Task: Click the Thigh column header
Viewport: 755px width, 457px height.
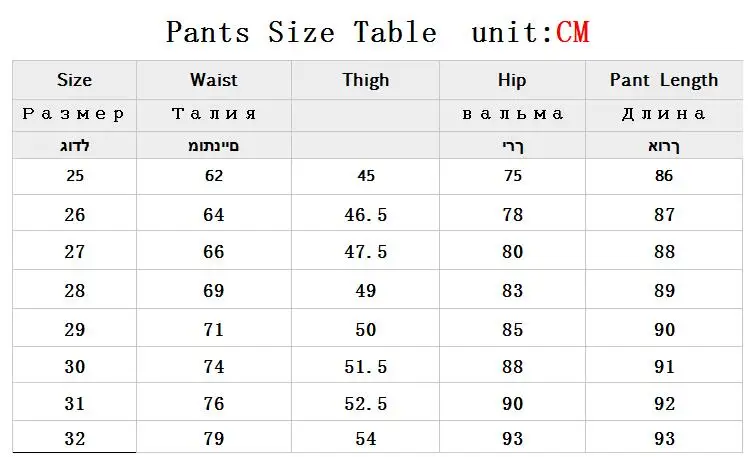Action: tap(365, 80)
